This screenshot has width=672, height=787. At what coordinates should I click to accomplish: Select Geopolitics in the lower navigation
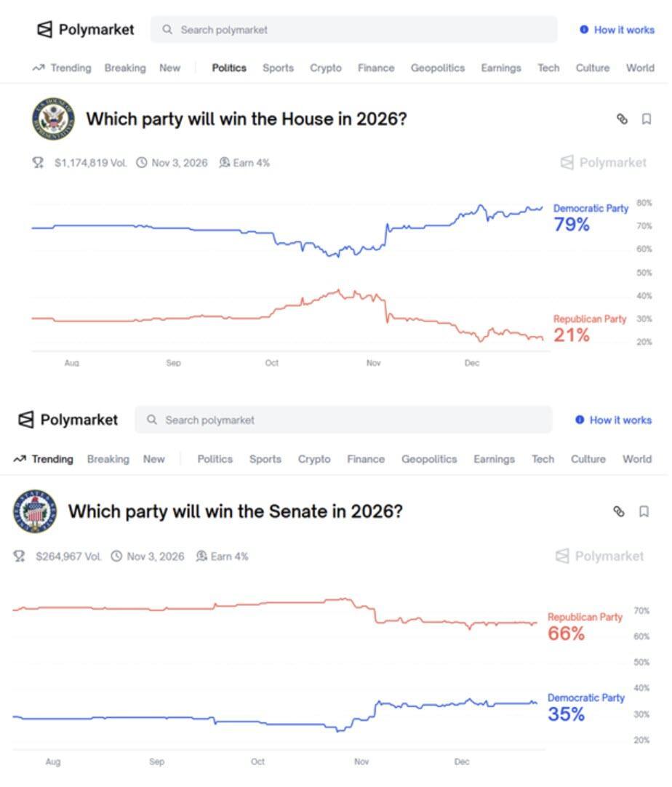point(429,460)
